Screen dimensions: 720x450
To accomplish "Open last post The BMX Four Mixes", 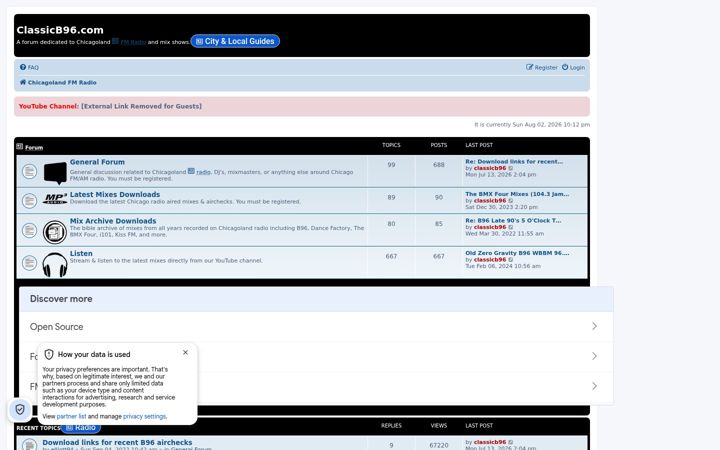I will click(517, 194).
